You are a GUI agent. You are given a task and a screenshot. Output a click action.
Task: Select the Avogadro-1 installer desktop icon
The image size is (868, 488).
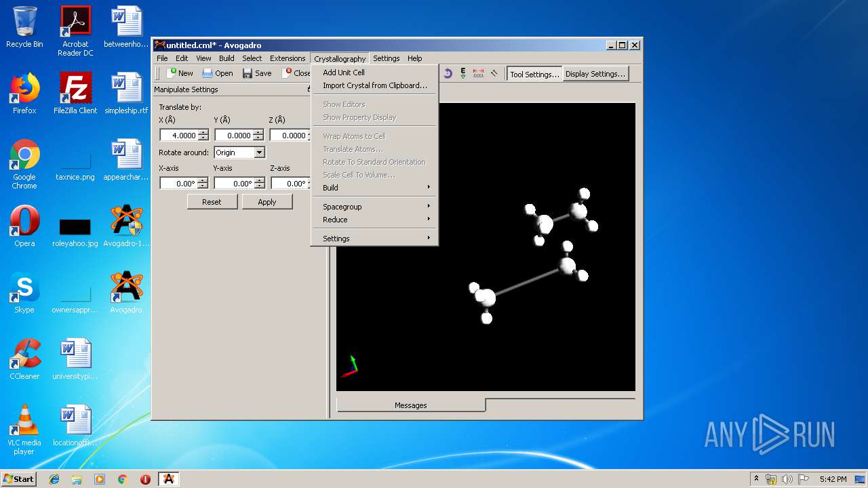(126, 226)
